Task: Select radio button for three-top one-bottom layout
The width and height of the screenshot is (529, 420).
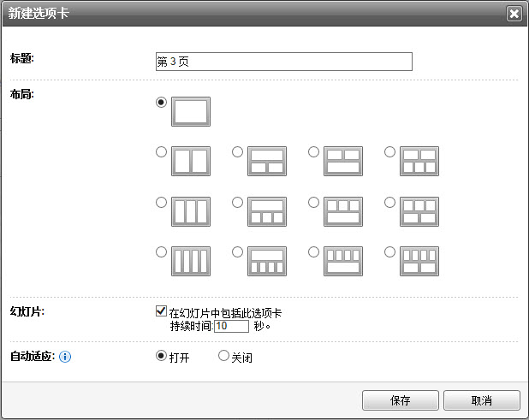Action: click(x=314, y=202)
